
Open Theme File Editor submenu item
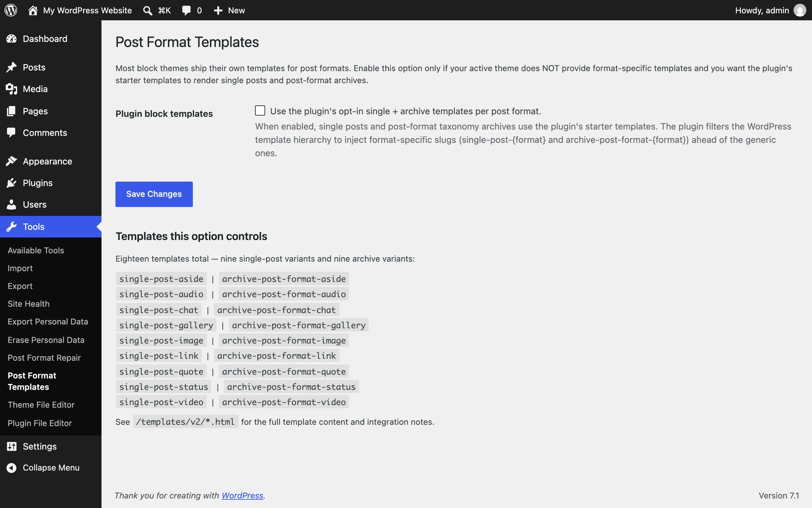[41, 404]
